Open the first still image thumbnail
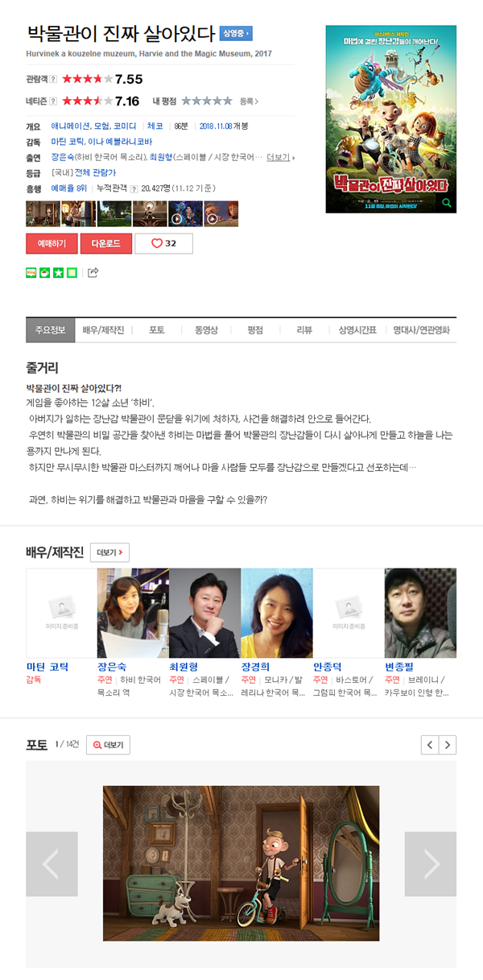Viewport: 483px width, 980px height. tap(43, 214)
